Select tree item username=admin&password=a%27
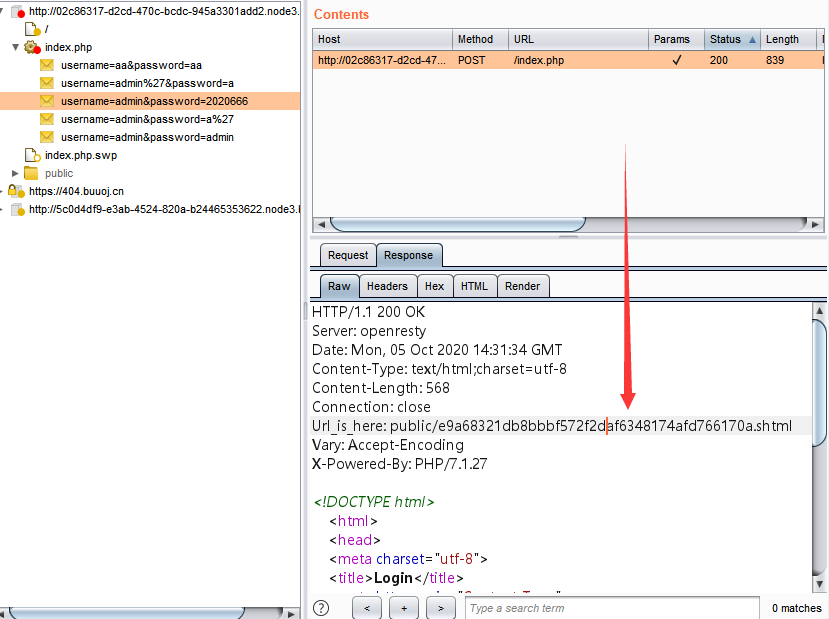 [147, 119]
